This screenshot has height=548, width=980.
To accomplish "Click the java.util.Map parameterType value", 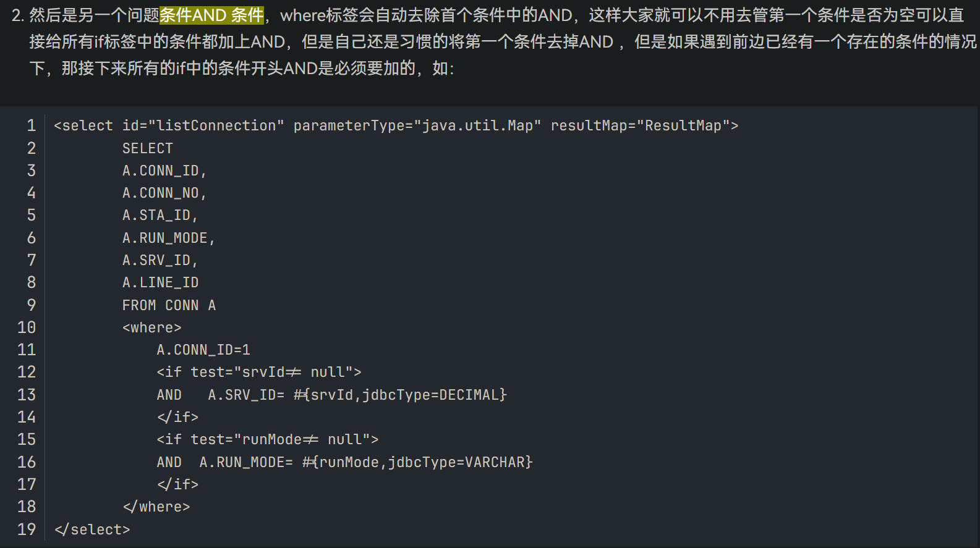I will 477,125.
